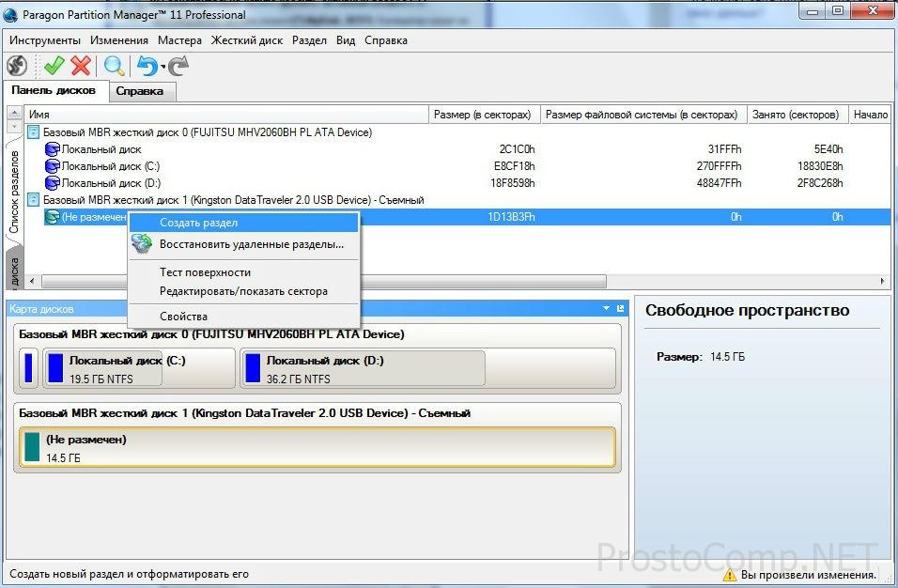Screen dimensions: 898x588
Task: Click the disk 0 FUJITSU header in disk map
Action: tap(211, 334)
